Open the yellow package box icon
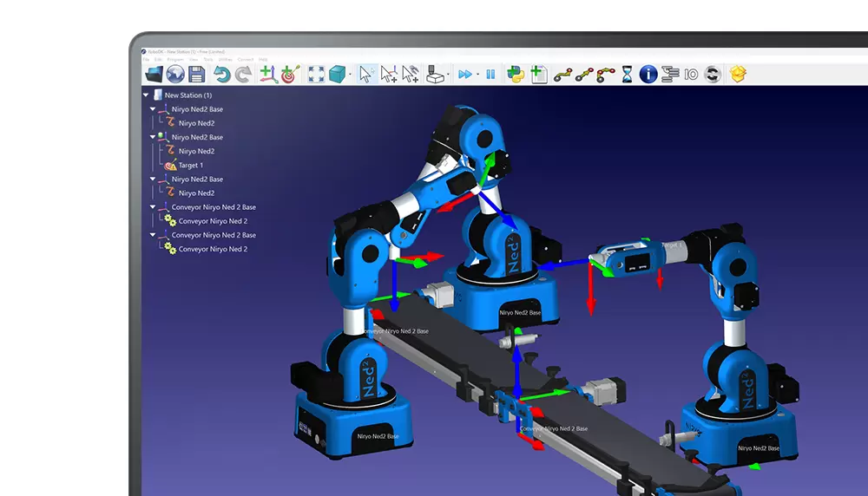The image size is (868, 496). (738, 75)
